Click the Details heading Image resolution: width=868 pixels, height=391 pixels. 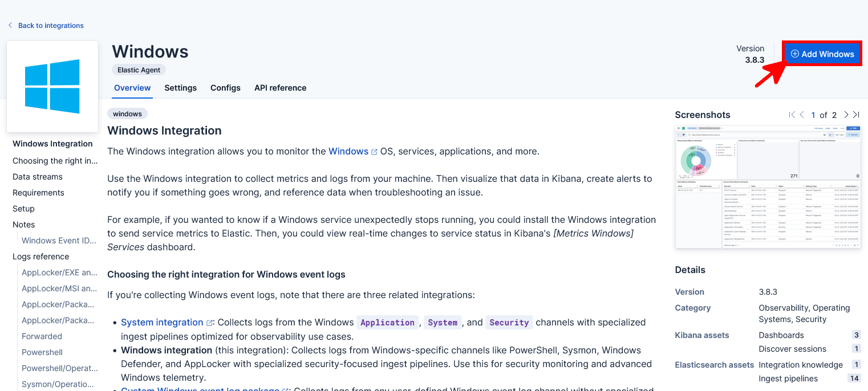690,270
